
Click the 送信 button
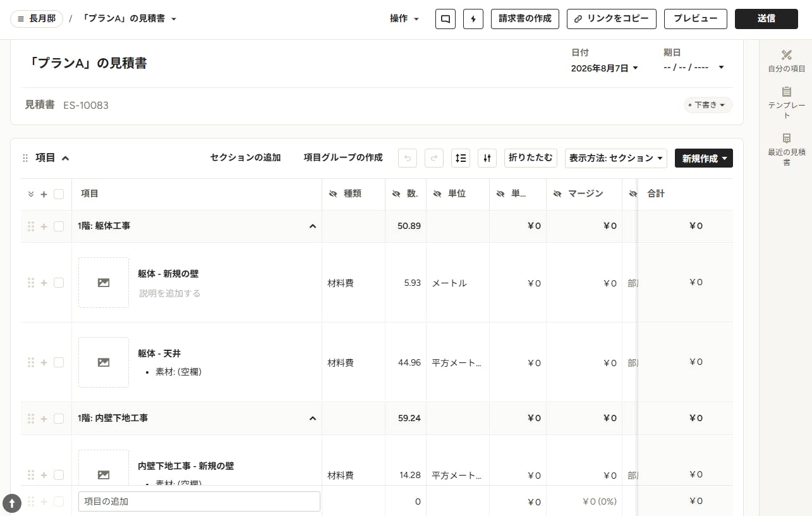(767, 19)
